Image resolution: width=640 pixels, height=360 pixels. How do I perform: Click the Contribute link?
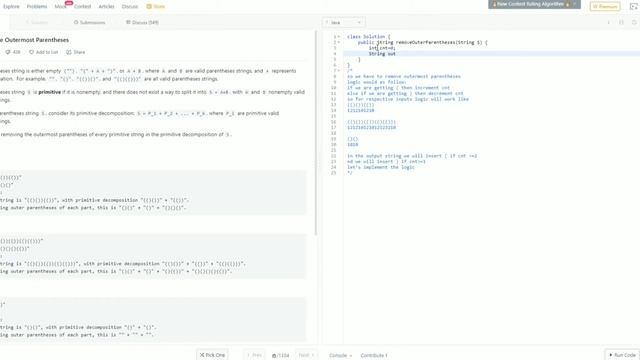pos(374,356)
